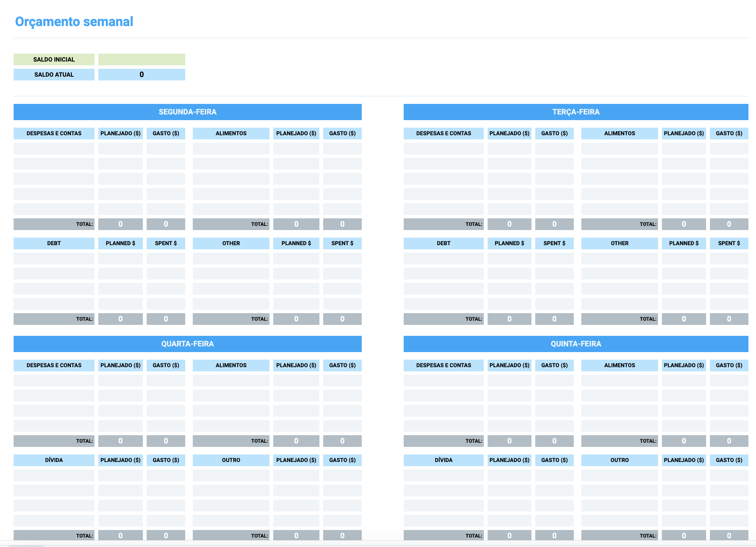Select first empty cell under Quarta-feira DÍVIDA
Screen dimensions: 756x547
click(x=54, y=475)
